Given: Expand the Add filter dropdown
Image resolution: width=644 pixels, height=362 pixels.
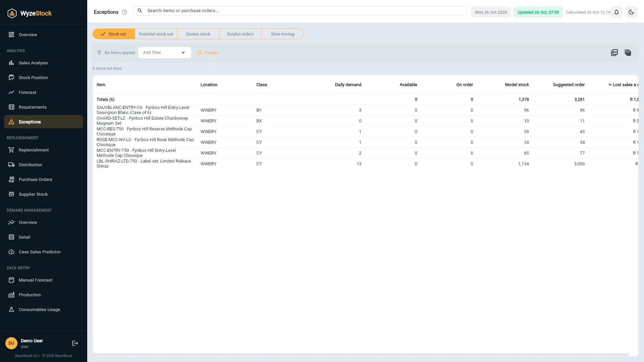Looking at the screenshot, I should [164, 53].
